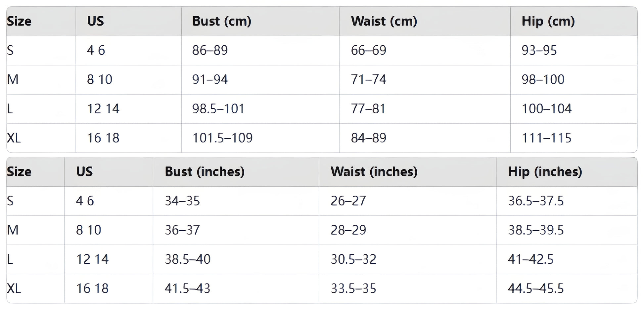Click the Hip (cm) column header

coord(548,21)
